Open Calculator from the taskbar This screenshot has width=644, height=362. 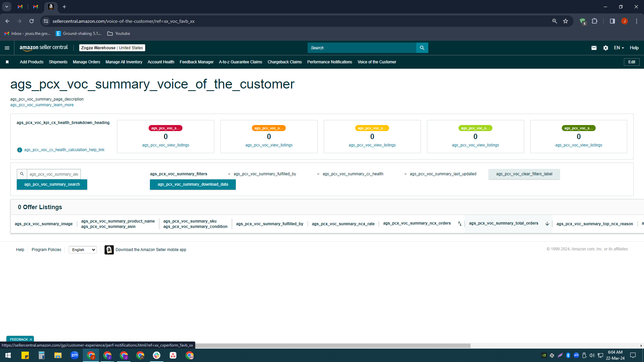42,355
